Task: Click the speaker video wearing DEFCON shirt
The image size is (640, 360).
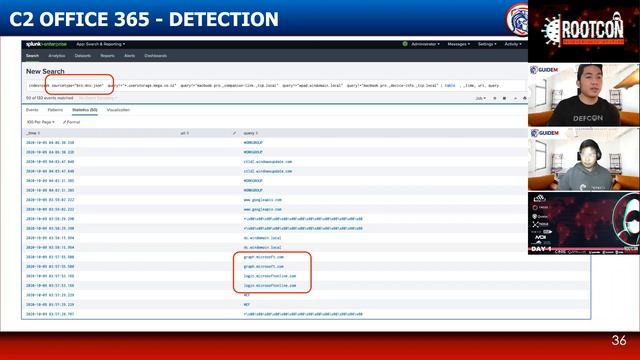Action: click(x=584, y=95)
